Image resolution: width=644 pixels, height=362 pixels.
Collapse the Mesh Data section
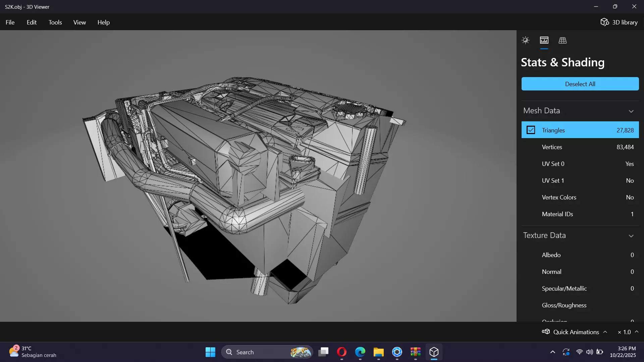pyautogui.click(x=631, y=111)
